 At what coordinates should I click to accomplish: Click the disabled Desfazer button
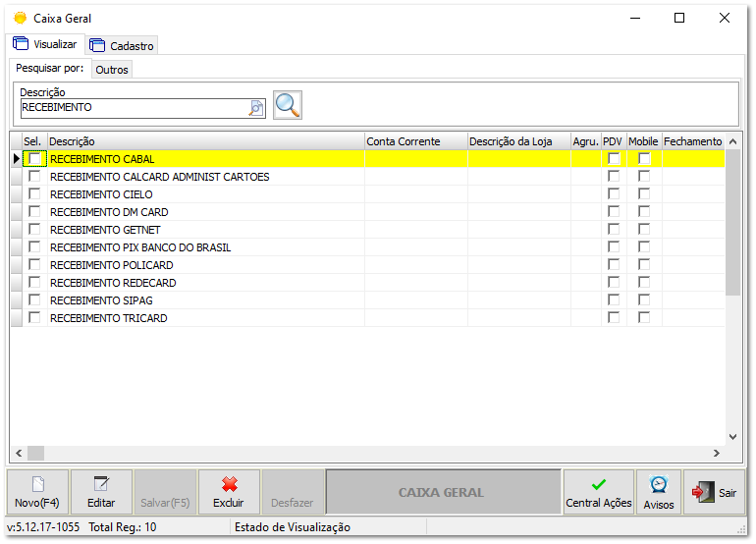293,492
